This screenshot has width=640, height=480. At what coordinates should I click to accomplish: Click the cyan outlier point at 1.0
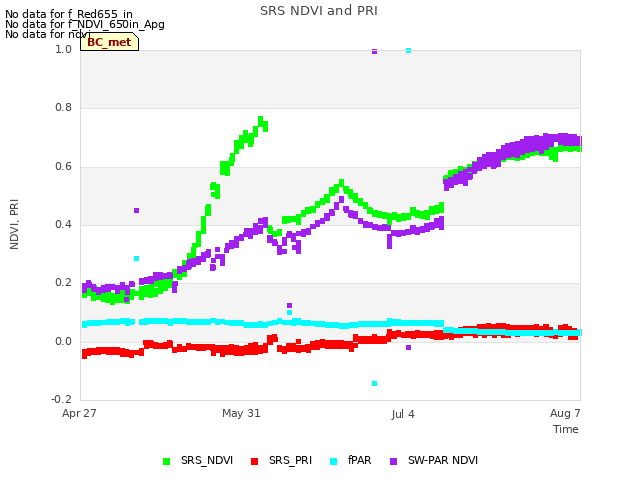(x=409, y=51)
